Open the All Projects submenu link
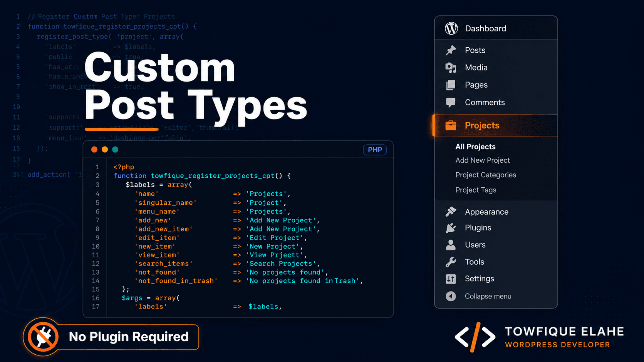Screen dimensions: 644x362 (475, 147)
